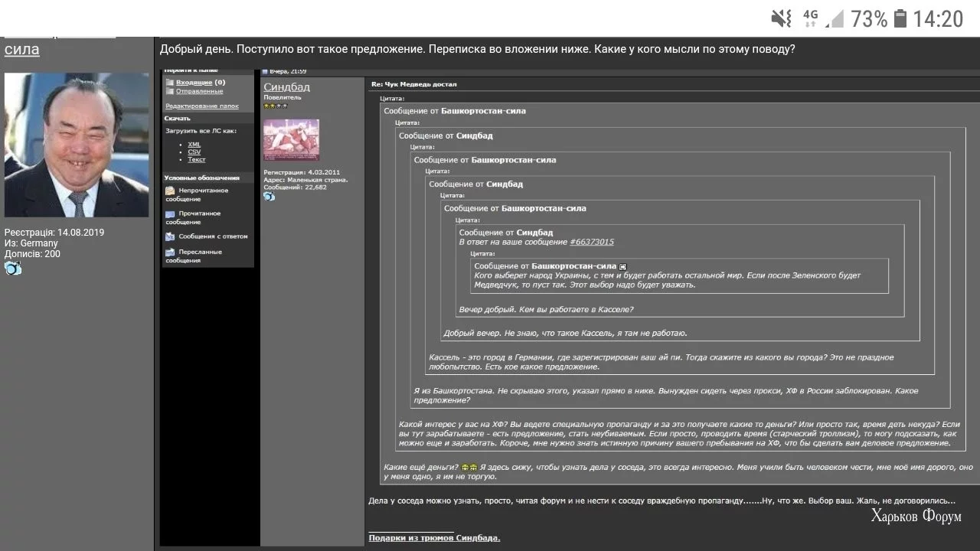Download private messages as XML

coord(194,145)
